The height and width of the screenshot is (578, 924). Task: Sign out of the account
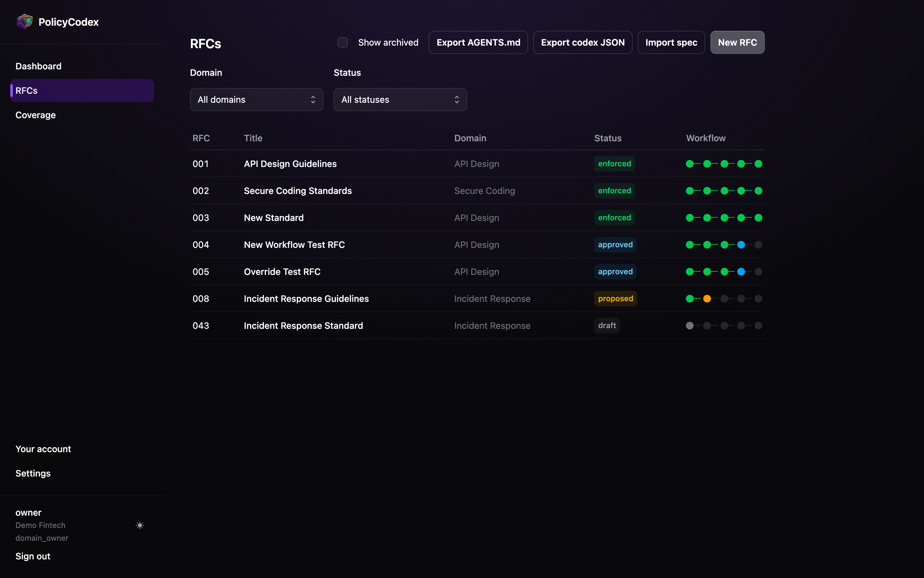pos(33,556)
